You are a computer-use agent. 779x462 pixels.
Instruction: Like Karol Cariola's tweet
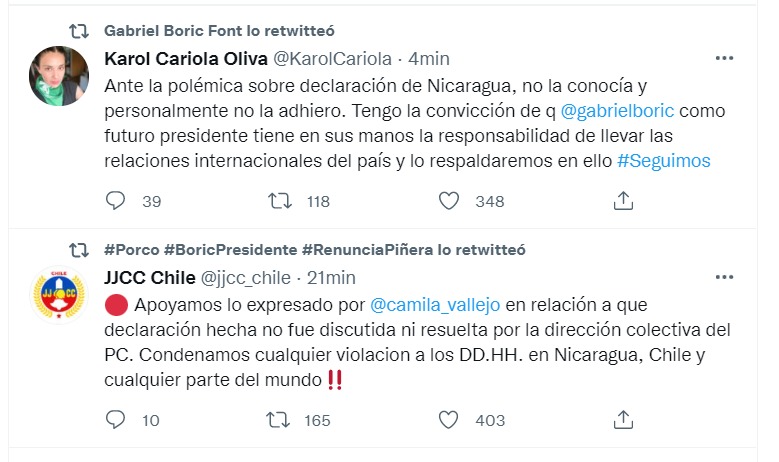pos(451,201)
